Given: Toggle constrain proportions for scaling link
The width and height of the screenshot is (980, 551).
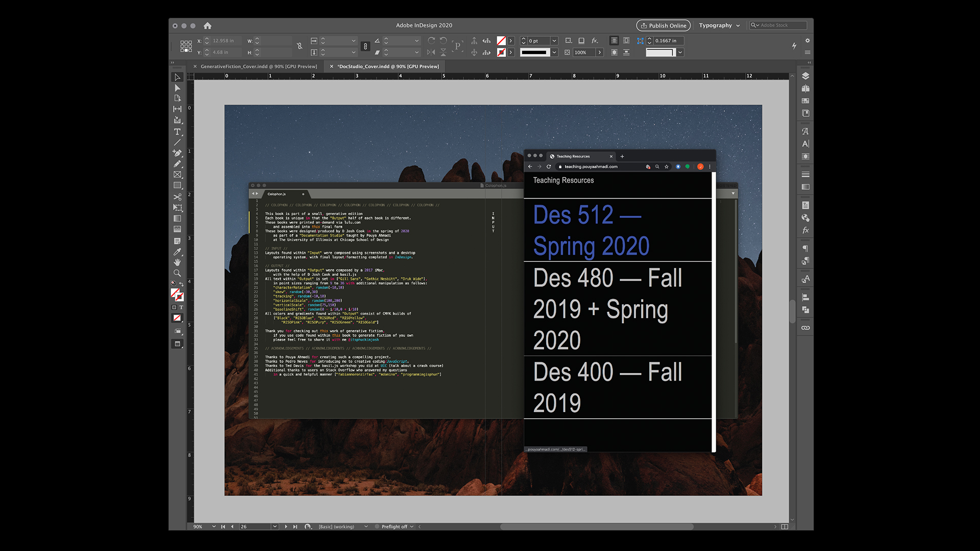Looking at the screenshot, I should [365, 46].
